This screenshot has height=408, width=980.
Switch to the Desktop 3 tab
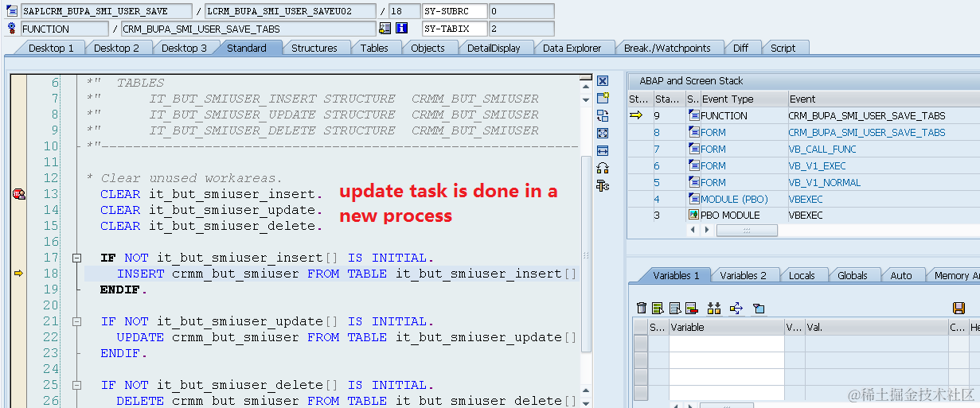tap(184, 49)
